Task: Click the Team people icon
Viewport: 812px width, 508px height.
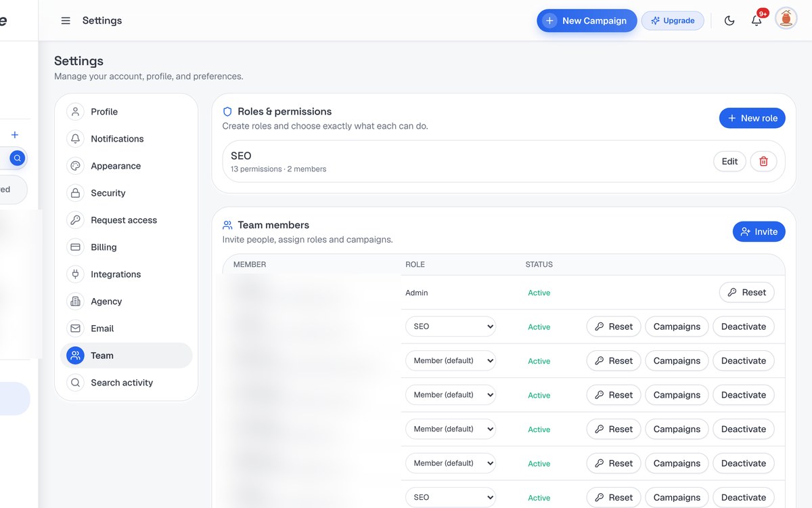Action: 75,356
